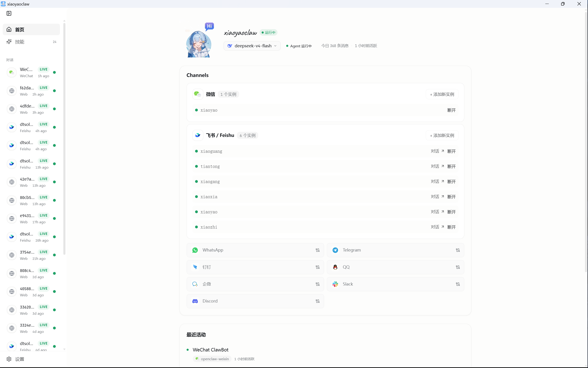Open 对话 link for tiantong
The height and width of the screenshot is (368, 588).
pos(437,166)
